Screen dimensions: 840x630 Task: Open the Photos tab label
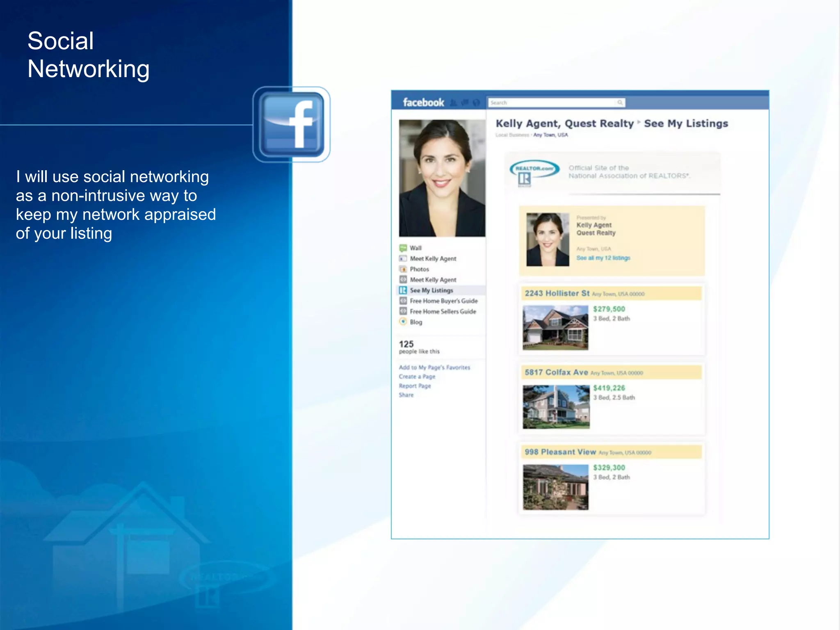(419, 269)
